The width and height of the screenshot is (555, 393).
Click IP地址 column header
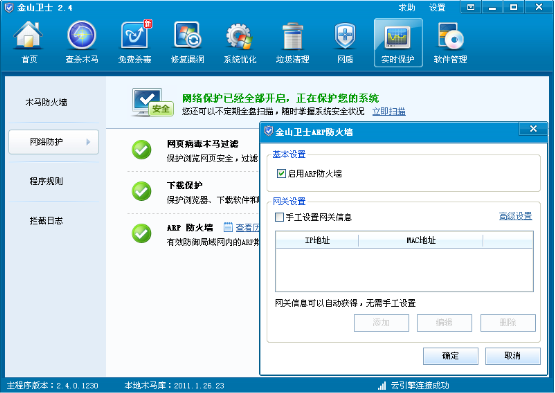[x=317, y=240]
